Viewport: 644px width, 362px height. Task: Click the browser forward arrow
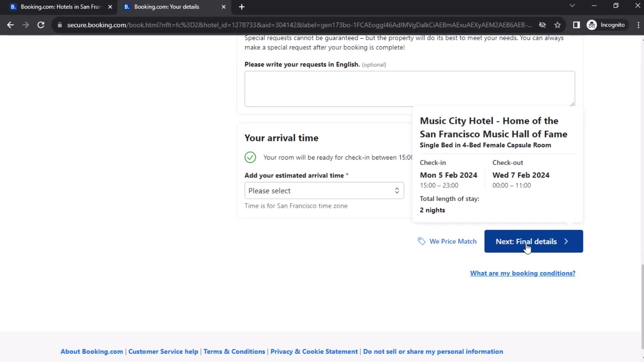tap(25, 25)
